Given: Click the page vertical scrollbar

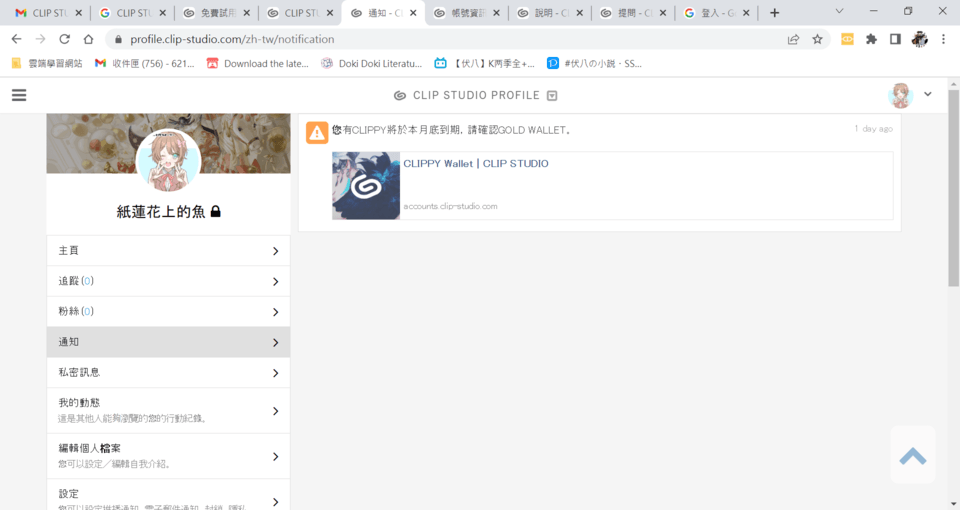Looking at the screenshot, I should tap(953, 188).
